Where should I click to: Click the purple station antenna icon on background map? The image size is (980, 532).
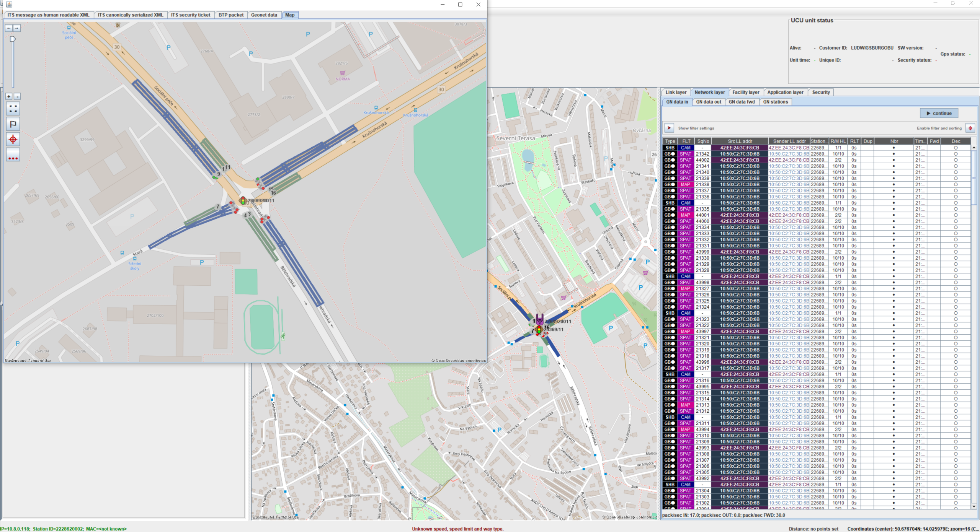coord(539,320)
